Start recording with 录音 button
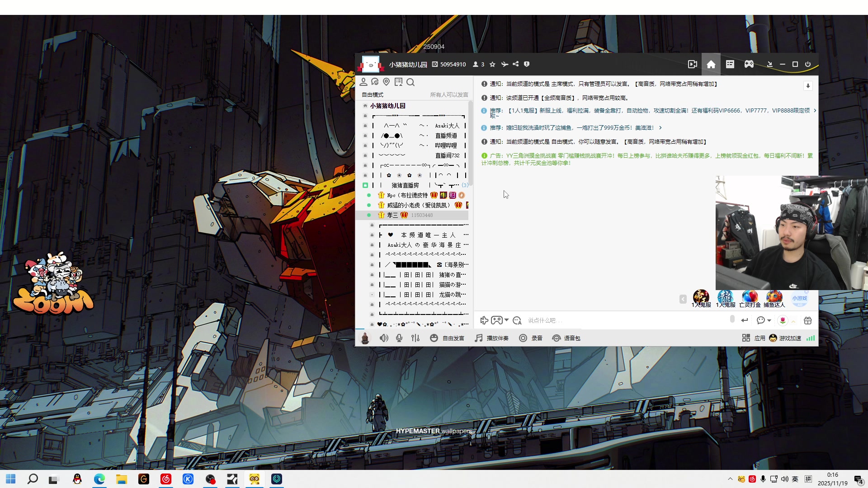Viewport: 868px width, 488px height. (531, 338)
